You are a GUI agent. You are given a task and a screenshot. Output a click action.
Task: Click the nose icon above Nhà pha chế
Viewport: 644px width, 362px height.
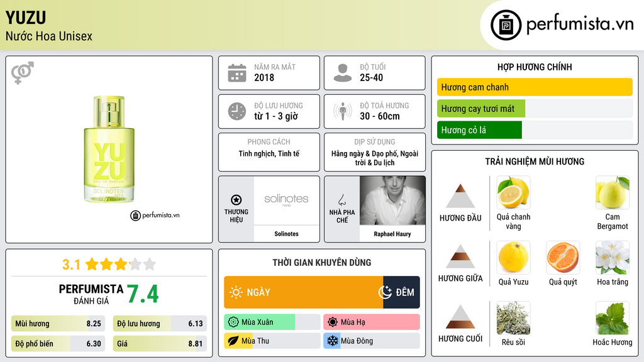341,200
